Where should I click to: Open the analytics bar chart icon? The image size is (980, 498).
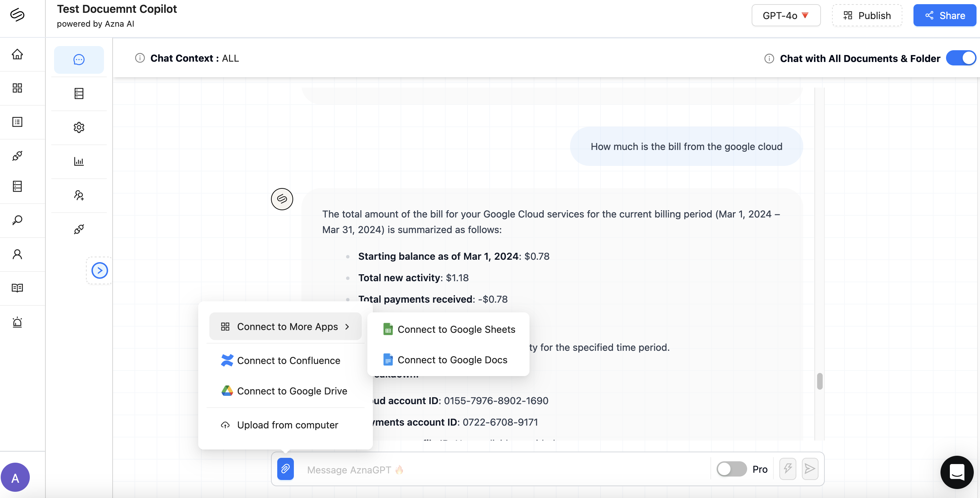(x=79, y=161)
